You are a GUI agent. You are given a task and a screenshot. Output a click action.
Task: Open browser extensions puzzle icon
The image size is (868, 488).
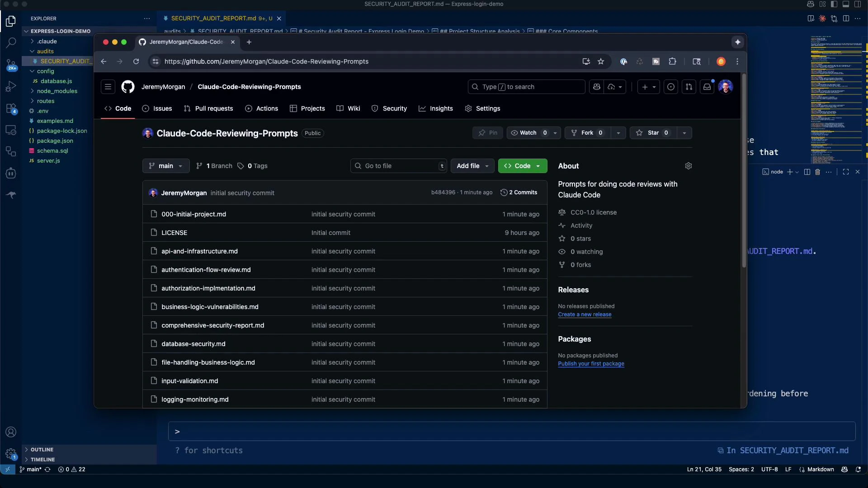[x=672, y=61]
